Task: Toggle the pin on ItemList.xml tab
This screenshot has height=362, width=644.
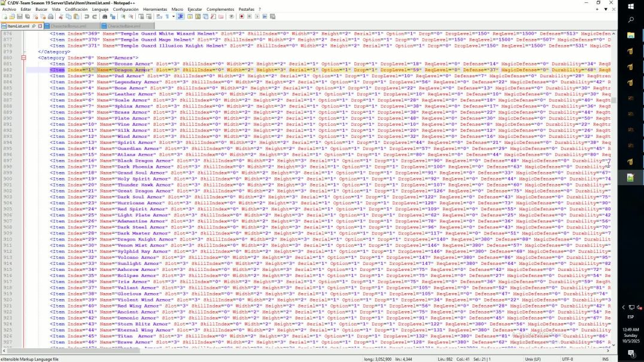Action: pos(34,26)
